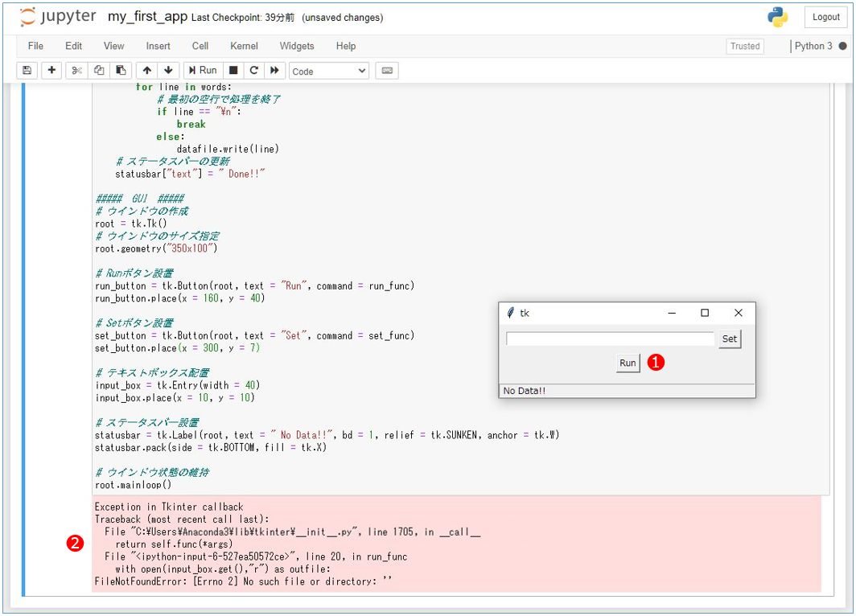This screenshot has width=856, height=616.
Task: Click the line 'Exception in Tkinter callback'
Action: 169,507
